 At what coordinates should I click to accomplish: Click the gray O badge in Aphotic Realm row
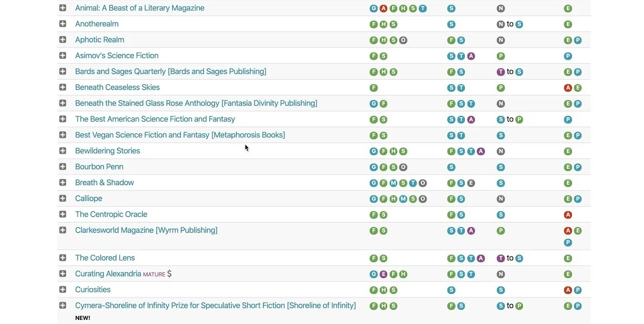click(403, 40)
